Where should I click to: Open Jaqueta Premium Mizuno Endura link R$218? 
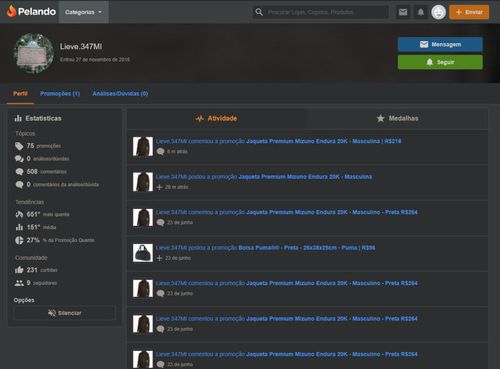(324, 141)
